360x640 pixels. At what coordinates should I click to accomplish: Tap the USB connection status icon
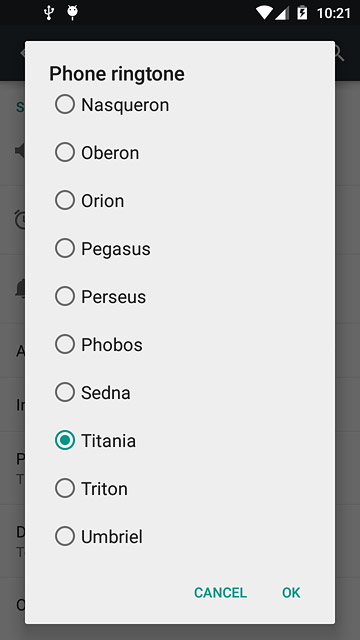(x=49, y=13)
